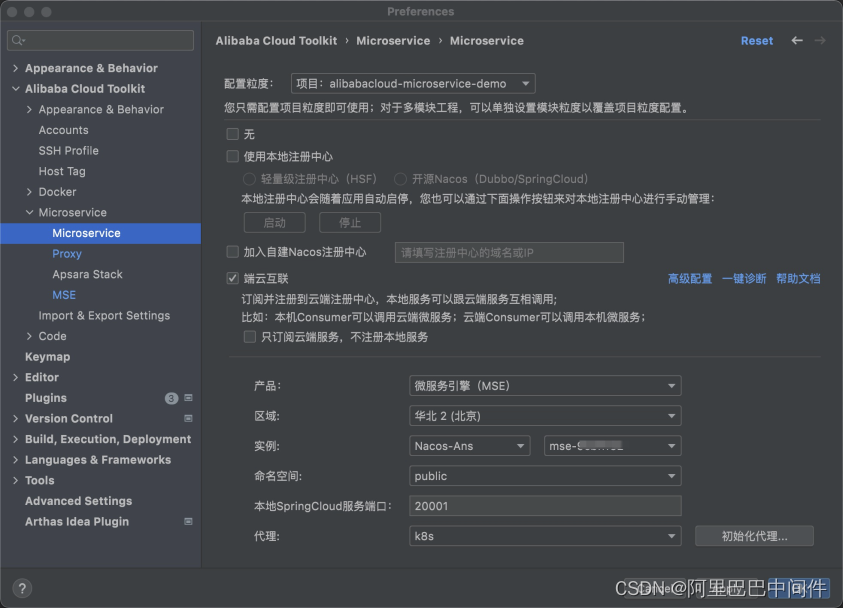Click the plugin icon next to Build, Execution, Deployment
This screenshot has height=608, width=843.
coord(188,439)
